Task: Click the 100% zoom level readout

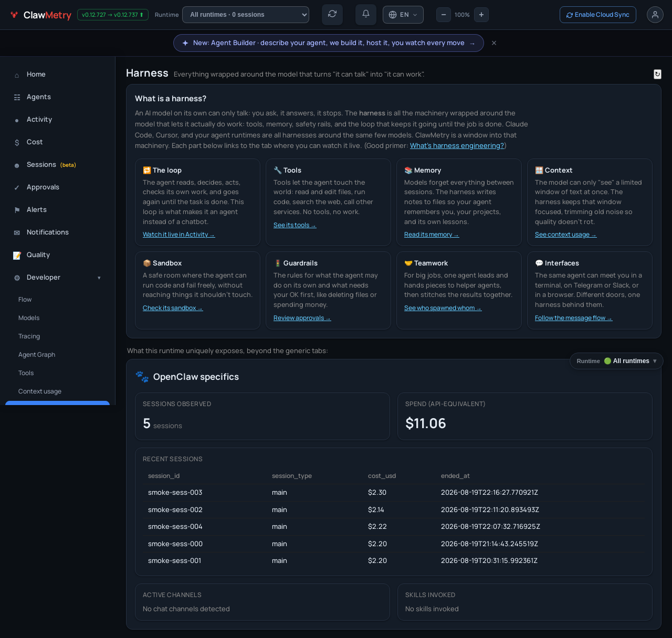Action: click(x=462, y=15)
